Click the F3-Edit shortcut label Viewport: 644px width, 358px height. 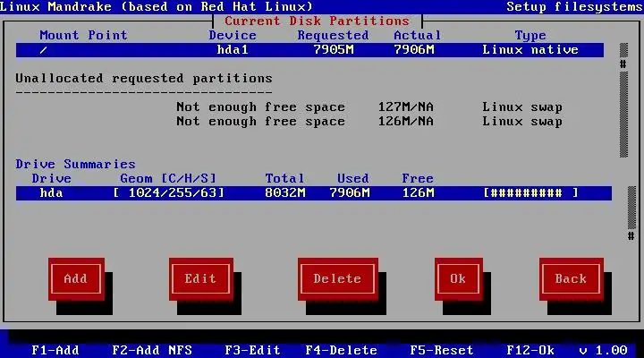[x=252, y=350]
